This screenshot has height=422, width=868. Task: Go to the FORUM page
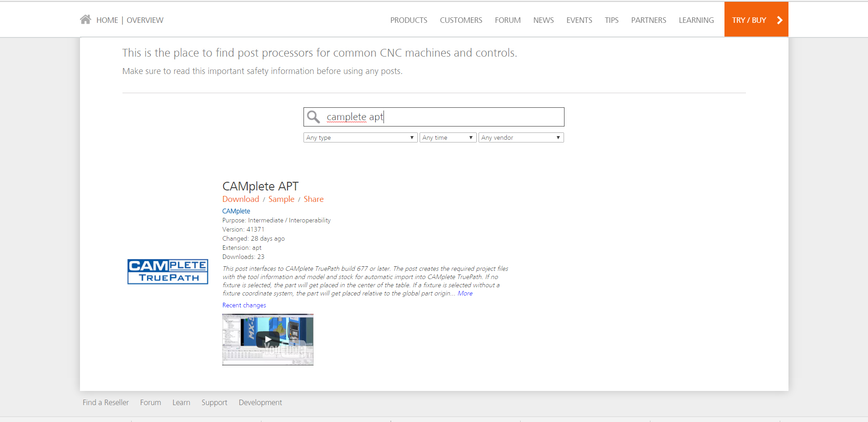coord(508,20)
